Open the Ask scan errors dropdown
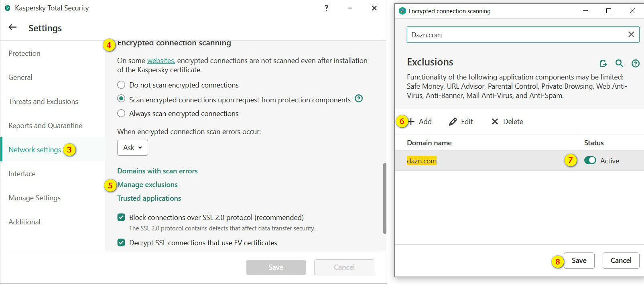The image size is (644, 285). click(132, 148)
